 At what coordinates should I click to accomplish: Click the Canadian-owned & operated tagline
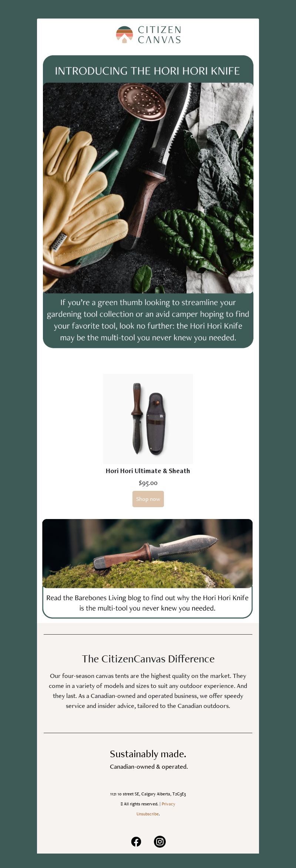point(149,766)
